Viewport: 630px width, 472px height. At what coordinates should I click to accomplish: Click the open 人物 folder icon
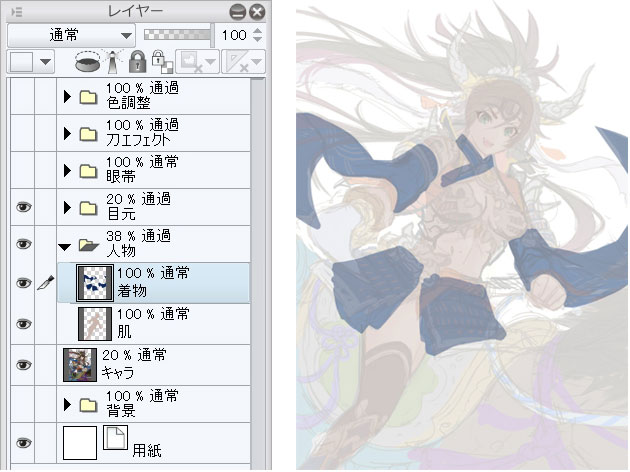tap(89, 245)
